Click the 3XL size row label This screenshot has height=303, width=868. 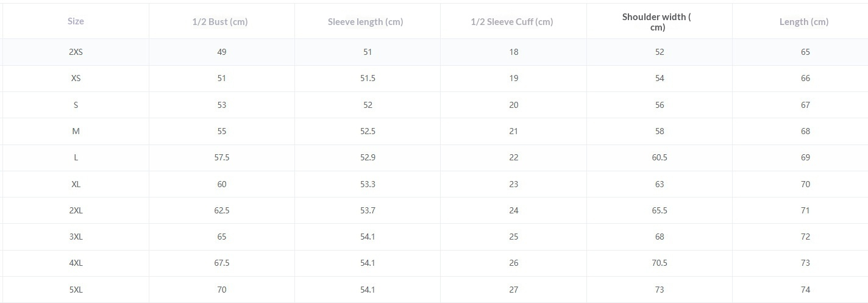76,237
